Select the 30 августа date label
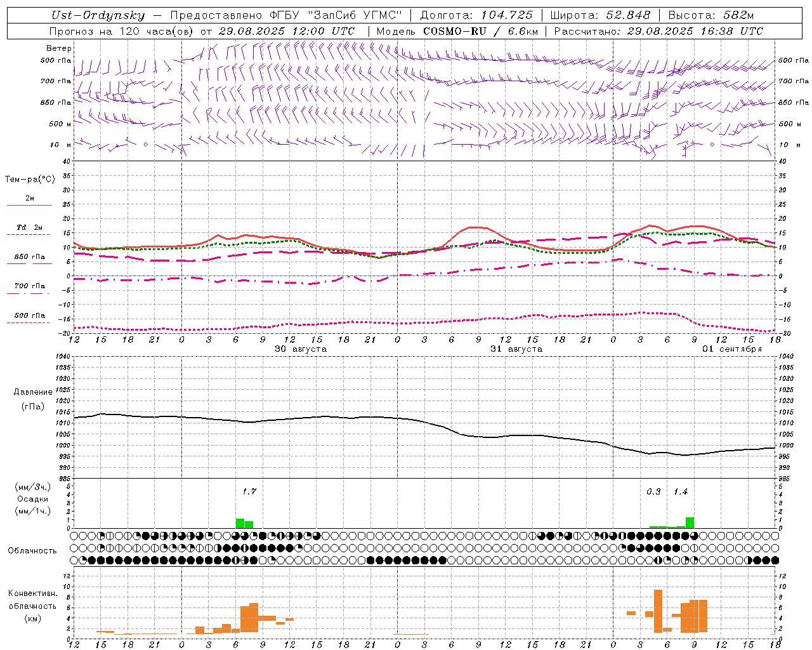Screen dimensions: 812x650 pos(301,348)
